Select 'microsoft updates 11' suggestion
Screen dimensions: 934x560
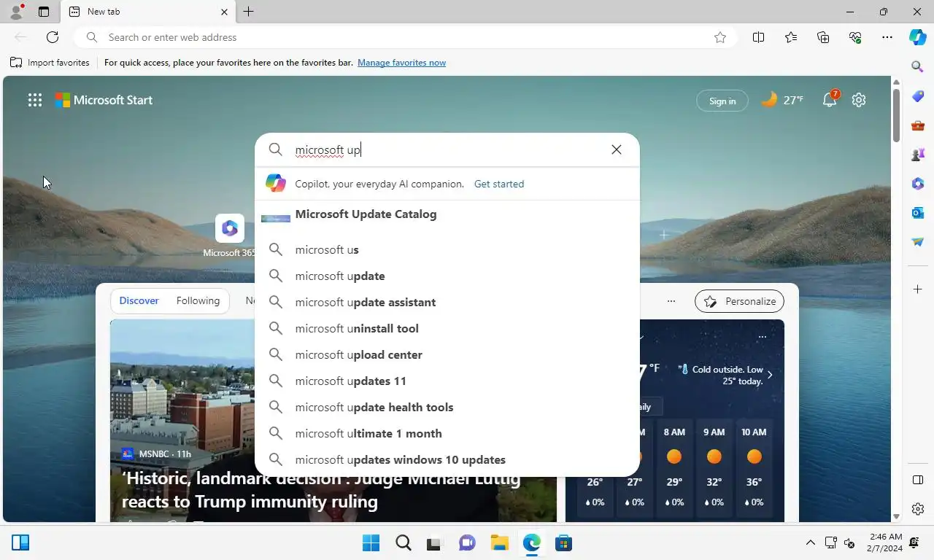pos(447,381)
